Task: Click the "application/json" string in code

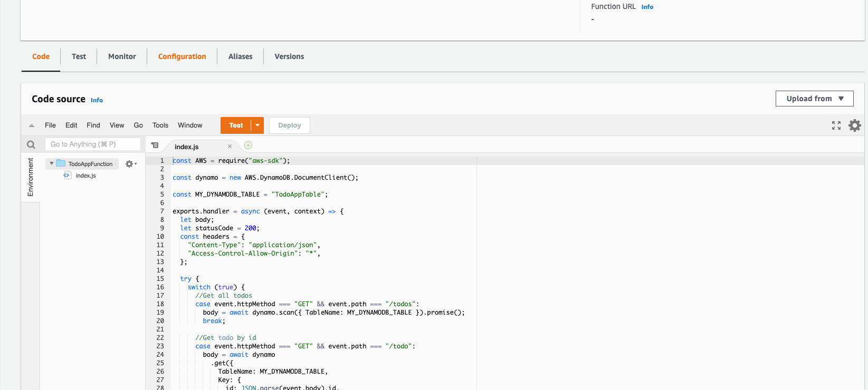Action: (x=283, y=245)
